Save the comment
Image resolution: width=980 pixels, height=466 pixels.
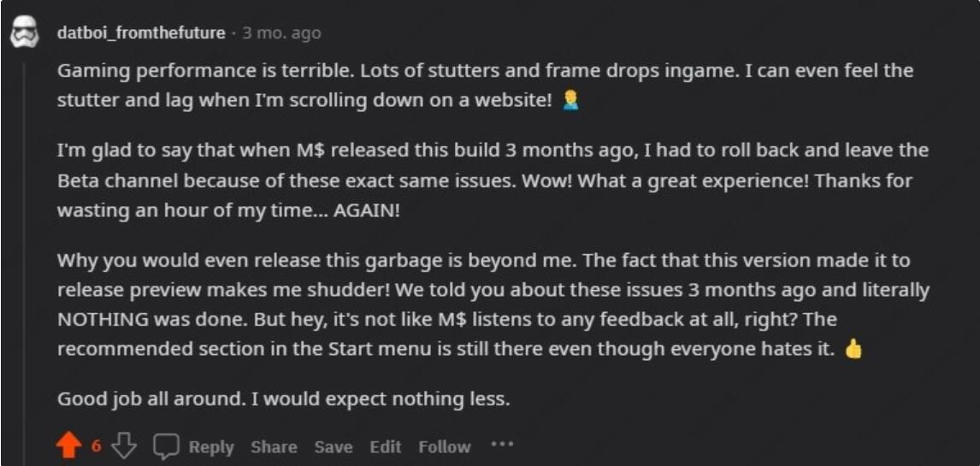[x=333, y=446]
